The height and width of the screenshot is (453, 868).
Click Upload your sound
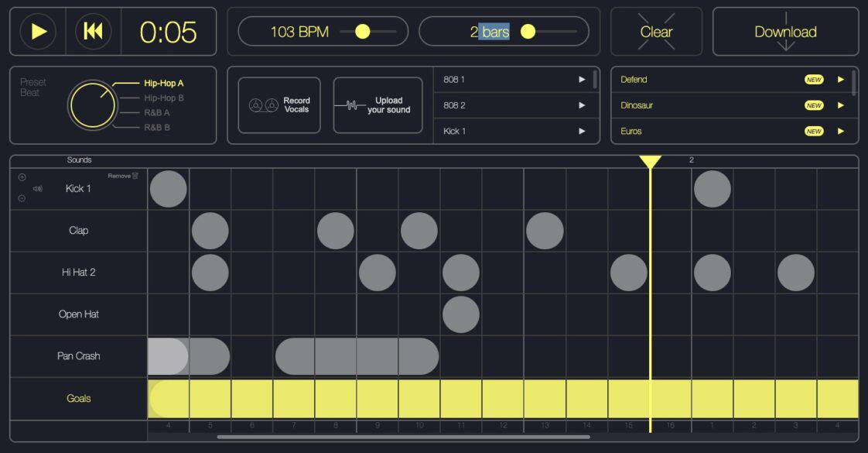[x=378, y=105]
